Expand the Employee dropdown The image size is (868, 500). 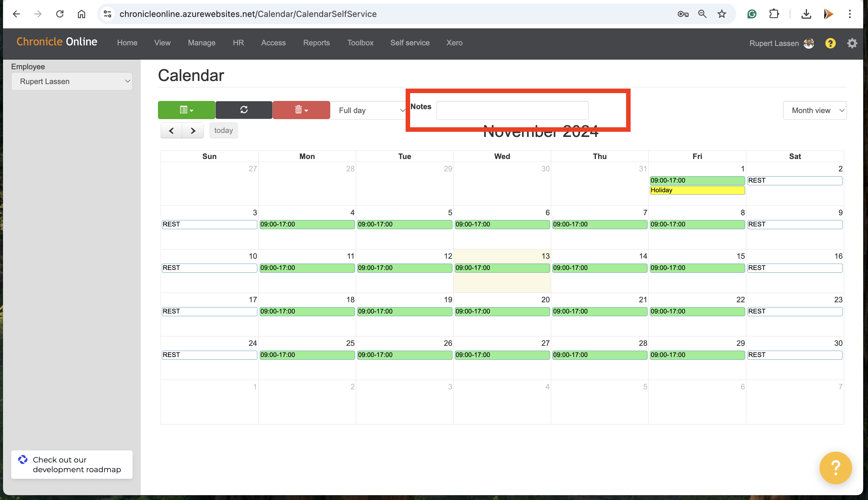click(x=72, y=81)
